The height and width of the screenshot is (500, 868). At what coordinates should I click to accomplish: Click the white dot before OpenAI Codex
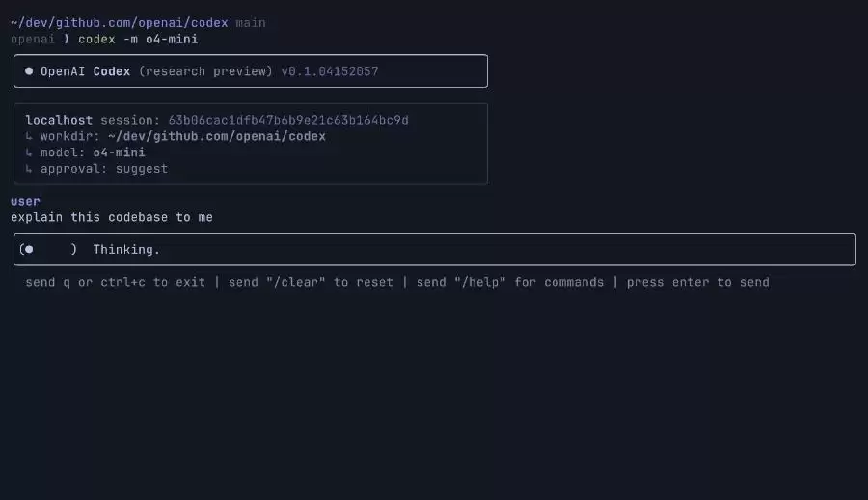pyautogui.click(x=29, y=71)
